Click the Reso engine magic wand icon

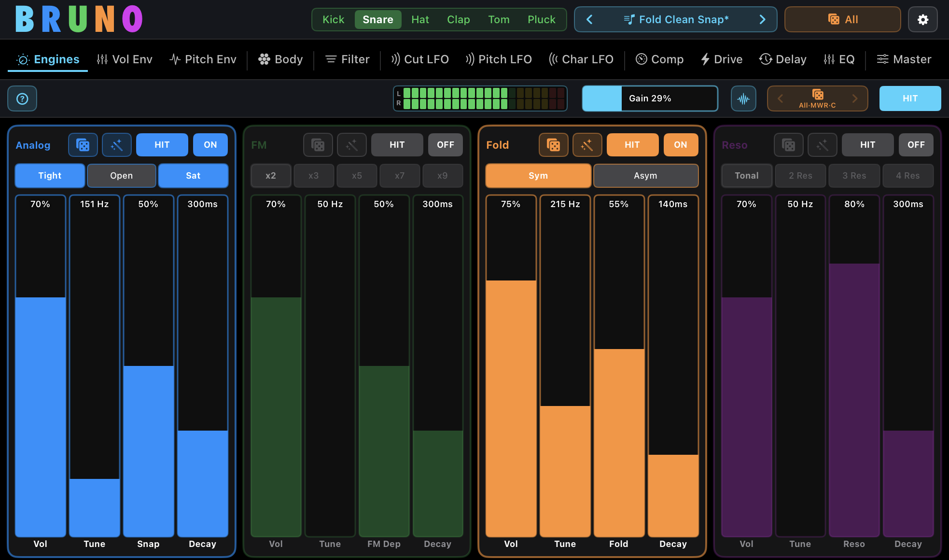(x=823, y=145)
